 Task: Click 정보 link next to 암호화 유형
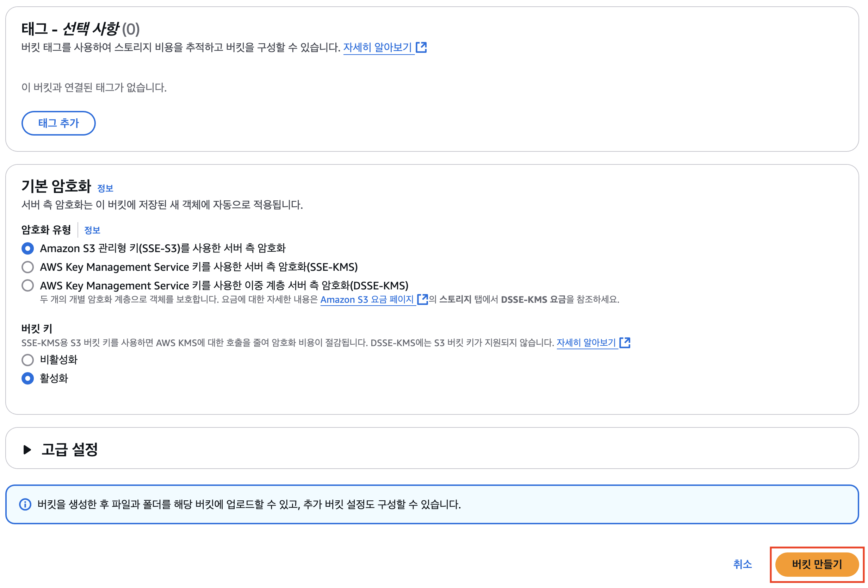pos(92,230)
